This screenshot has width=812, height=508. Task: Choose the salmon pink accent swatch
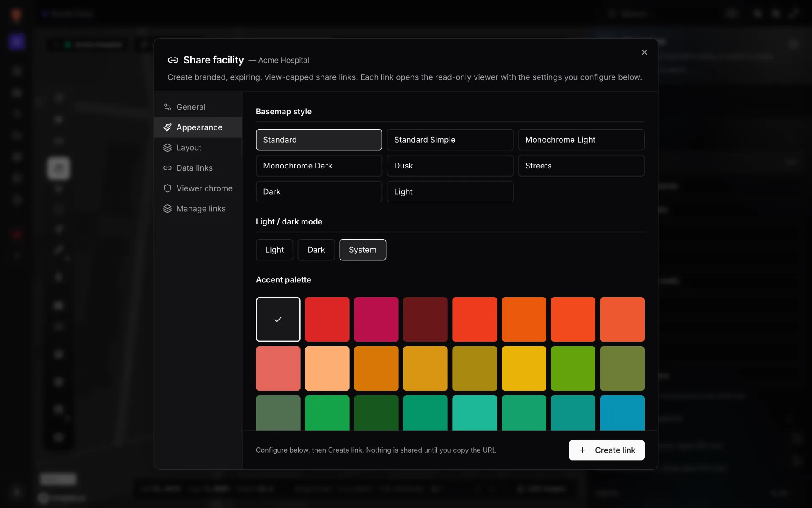click(x=278, y=369)
